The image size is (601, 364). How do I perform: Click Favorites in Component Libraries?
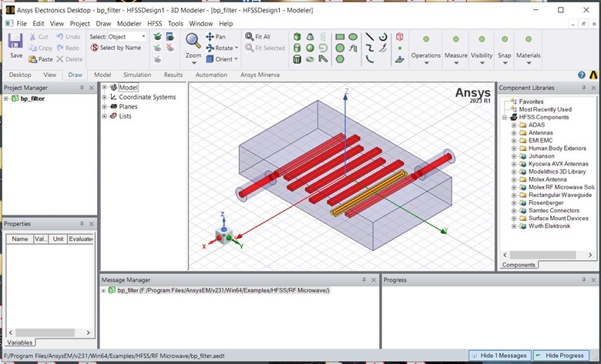(531, 102)
